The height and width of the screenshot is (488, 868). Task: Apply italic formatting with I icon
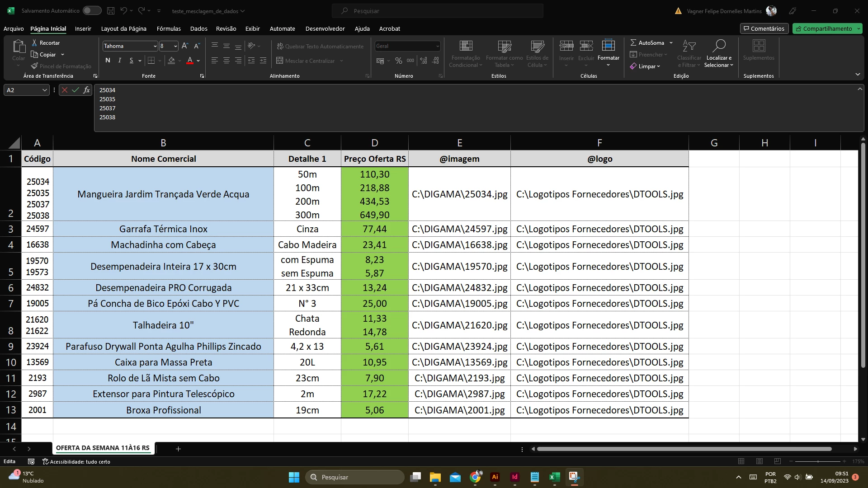click(x=119, y=61)
